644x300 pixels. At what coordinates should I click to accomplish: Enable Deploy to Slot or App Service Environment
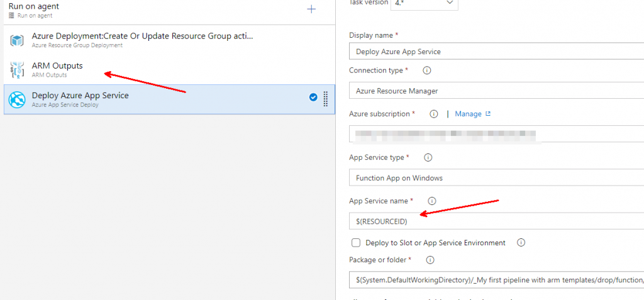pos(356,243)
